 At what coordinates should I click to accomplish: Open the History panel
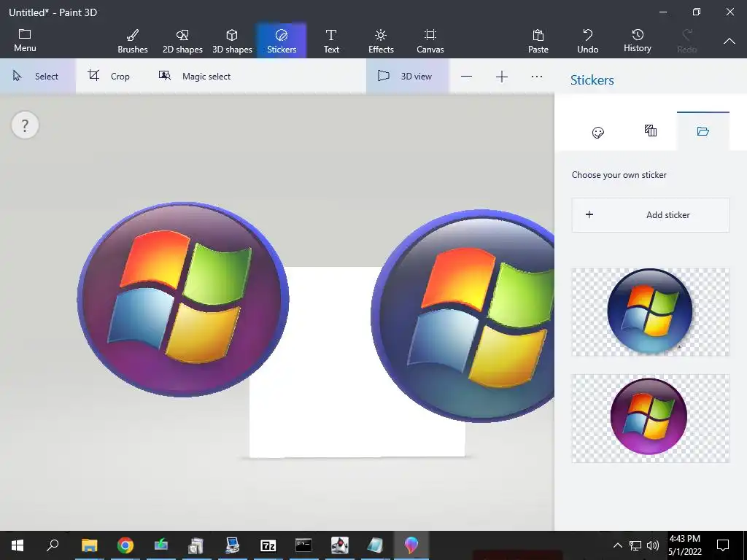[638, 41]
